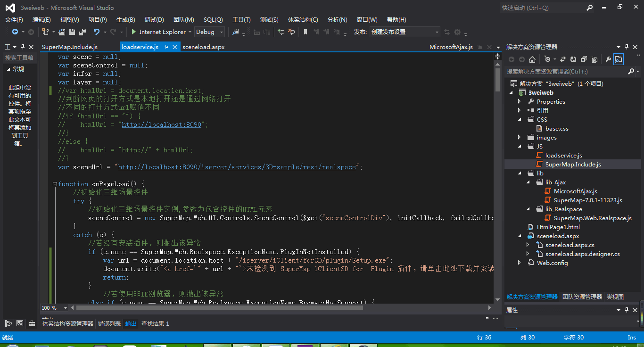Collapse the JS folder node
Image resolution: width=644 pixels, height=347 pixels.
520,146
